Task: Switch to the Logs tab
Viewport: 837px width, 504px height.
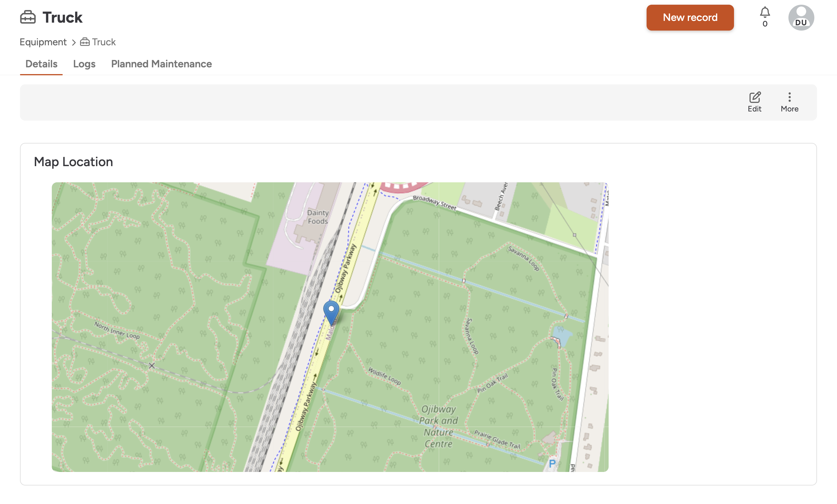Action: [84, 64]
